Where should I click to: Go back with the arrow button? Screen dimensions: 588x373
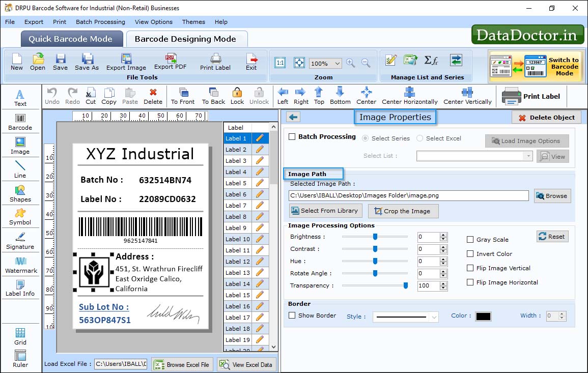pos(293,117)
